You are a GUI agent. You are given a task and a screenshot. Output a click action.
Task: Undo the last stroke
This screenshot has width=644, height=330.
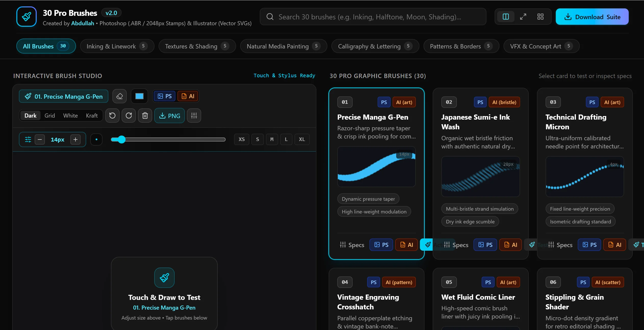[x=112, y=116]
